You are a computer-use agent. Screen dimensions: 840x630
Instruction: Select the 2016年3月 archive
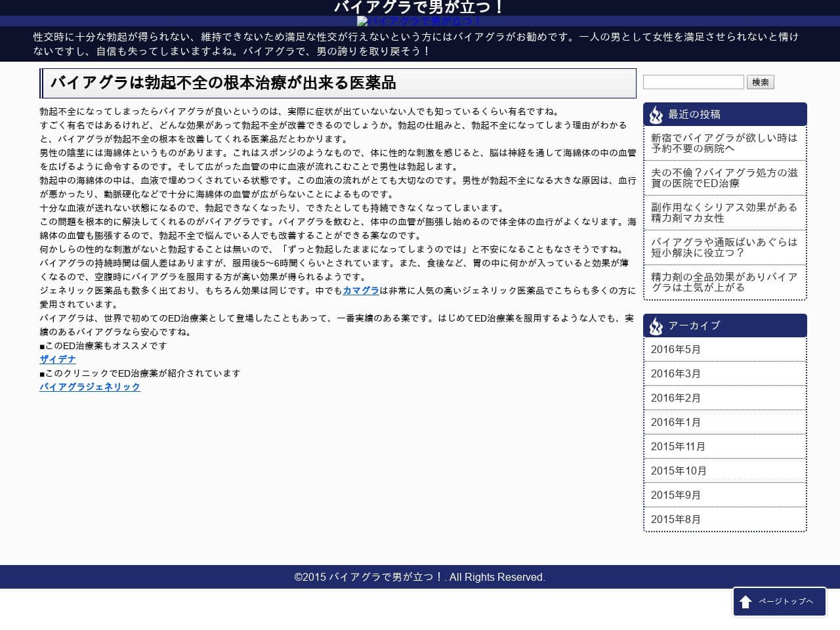click(x=676, y=374)
